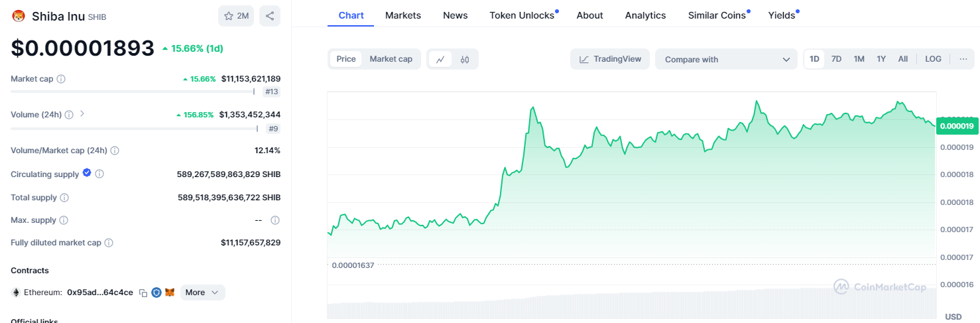Click the 15.66% (1d) change indicator
The height and width of the screenshot is (323, 980).
click(192, 48)
